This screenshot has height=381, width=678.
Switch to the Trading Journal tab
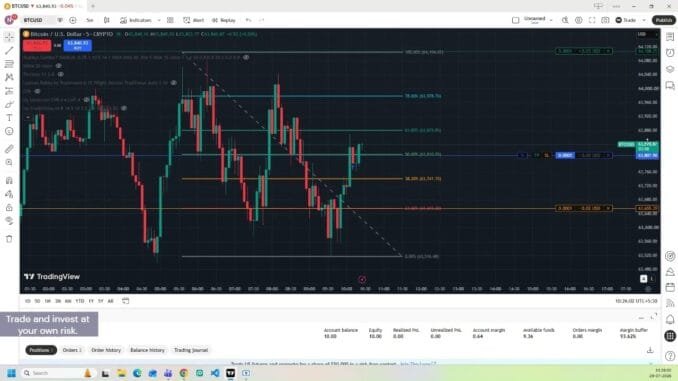(x=191, y=350)
